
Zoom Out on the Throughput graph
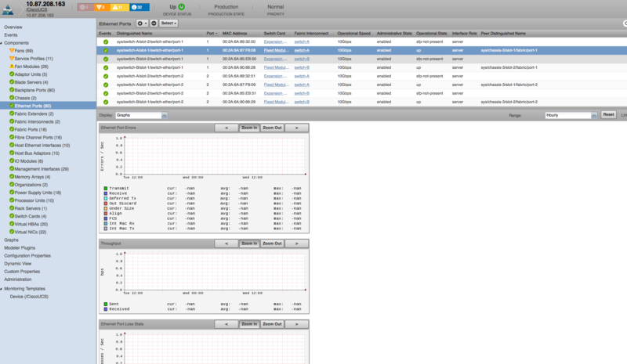(x=272, y=243)
